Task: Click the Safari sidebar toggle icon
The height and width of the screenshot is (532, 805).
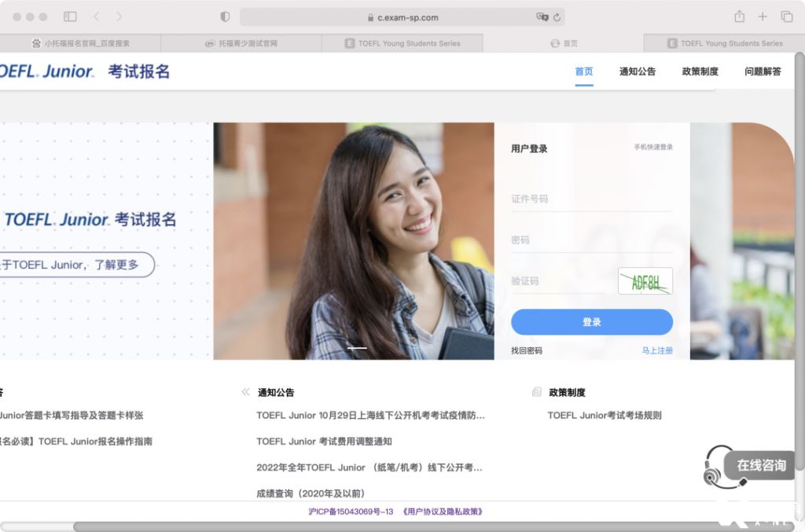Action: (x=70, y=17)
